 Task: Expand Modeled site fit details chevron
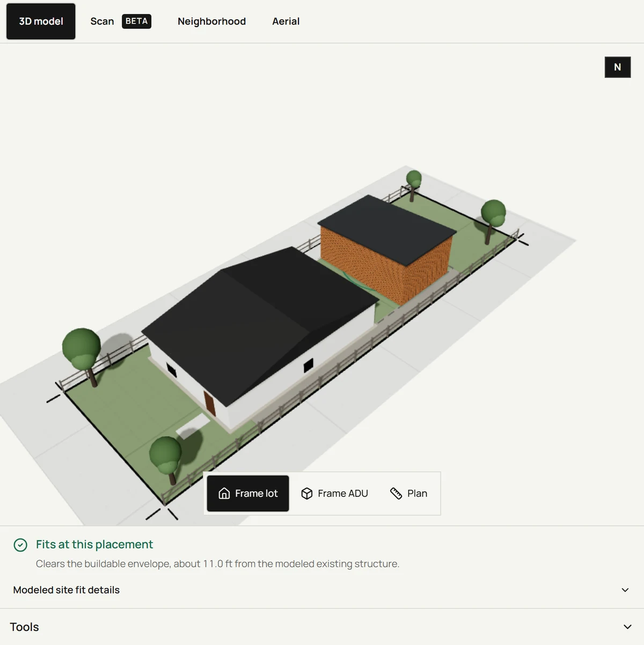pyautogui.click(x=625, y=590)
